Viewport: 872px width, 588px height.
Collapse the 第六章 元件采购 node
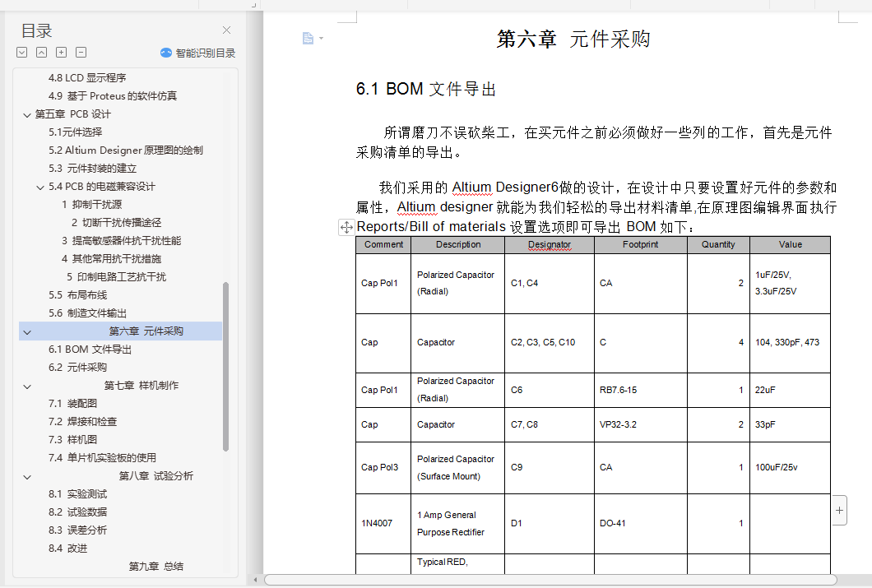(27, 332)
